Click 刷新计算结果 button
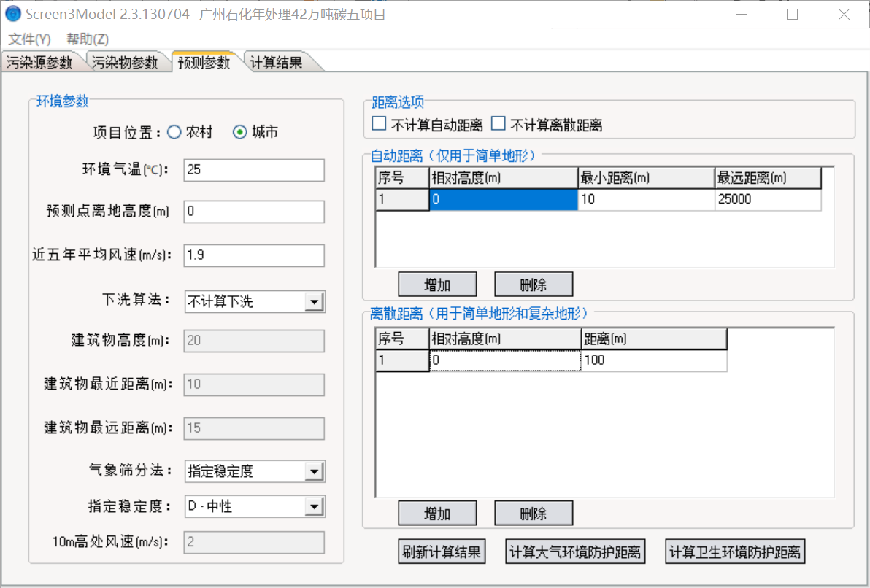The image size is (870, 588). (442, 552)
